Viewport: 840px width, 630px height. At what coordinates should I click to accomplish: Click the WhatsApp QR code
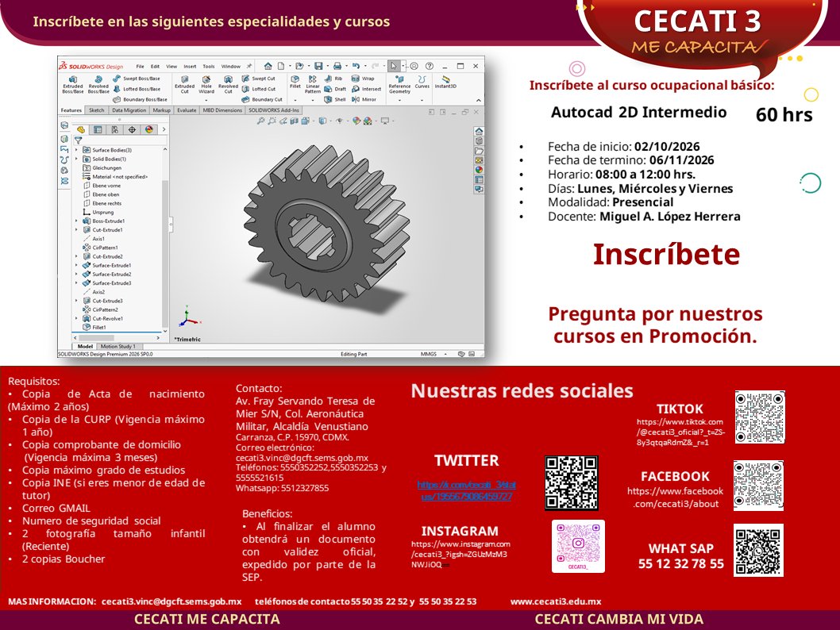758,551
